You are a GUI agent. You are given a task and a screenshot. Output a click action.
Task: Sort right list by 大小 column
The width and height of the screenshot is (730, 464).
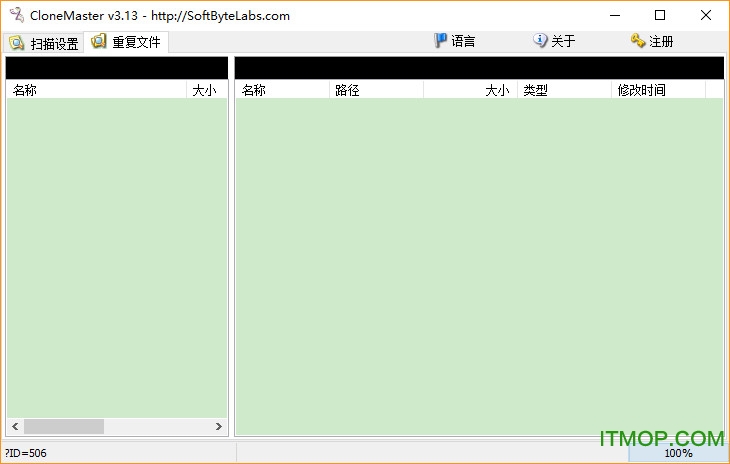pyautogui.click(x=471, y=90)
